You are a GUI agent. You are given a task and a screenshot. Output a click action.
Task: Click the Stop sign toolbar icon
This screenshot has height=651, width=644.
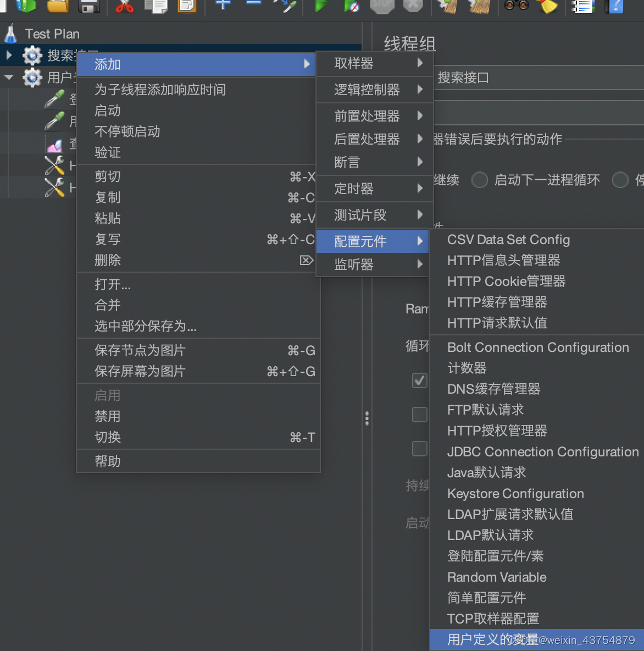click(382, 6)
